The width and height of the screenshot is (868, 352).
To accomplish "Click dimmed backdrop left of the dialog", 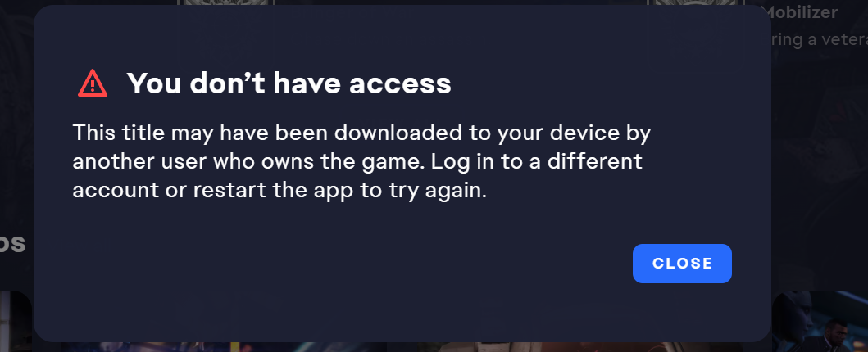I will [x=16, y=138].
